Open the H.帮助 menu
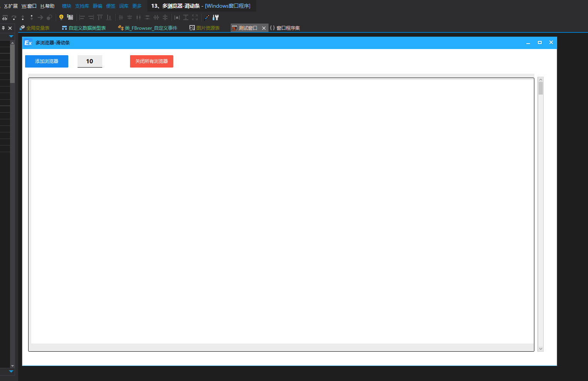The height and width of the screenshot is (381, 588). click(x=47, y=6)
